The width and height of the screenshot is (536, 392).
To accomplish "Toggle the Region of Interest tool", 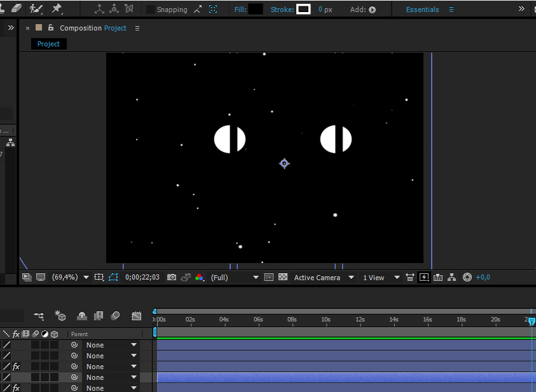I will coord(268,277).
